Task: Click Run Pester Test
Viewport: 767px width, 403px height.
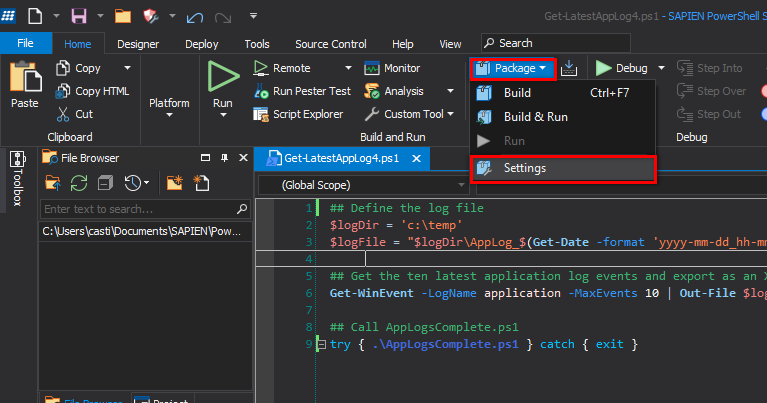Action: (302, 91)
